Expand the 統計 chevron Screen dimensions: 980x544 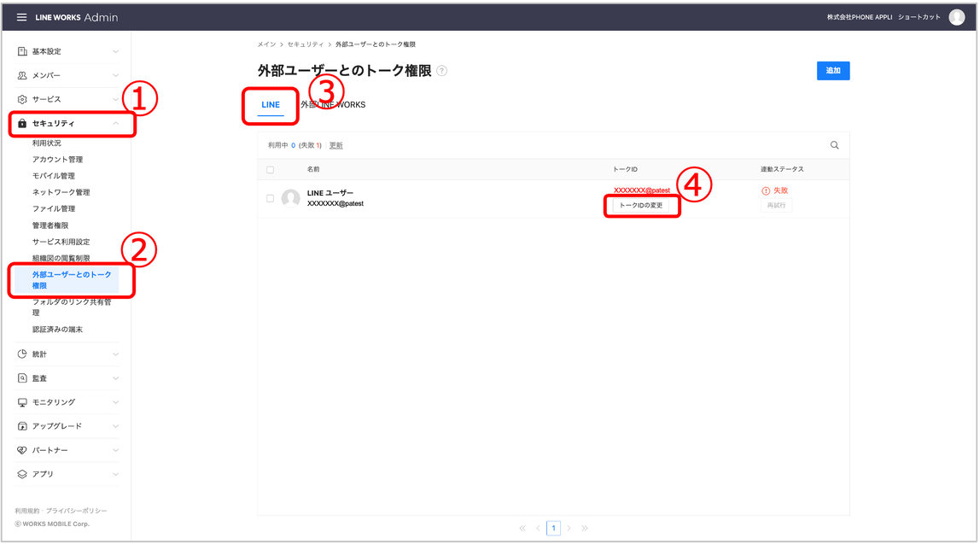(x=115, y=354)
